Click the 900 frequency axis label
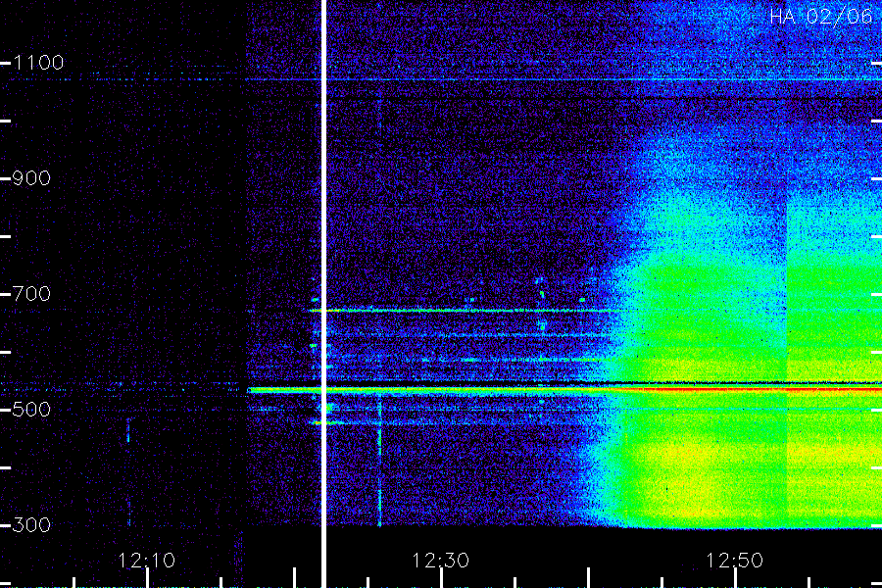The height and width of the screenshot is (588, 882). coord(31,178)
